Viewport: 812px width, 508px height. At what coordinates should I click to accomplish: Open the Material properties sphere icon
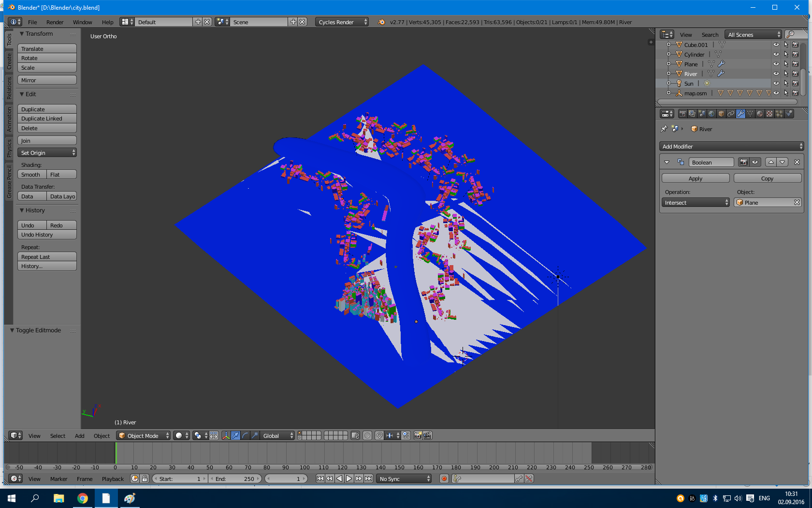[760, 114]
